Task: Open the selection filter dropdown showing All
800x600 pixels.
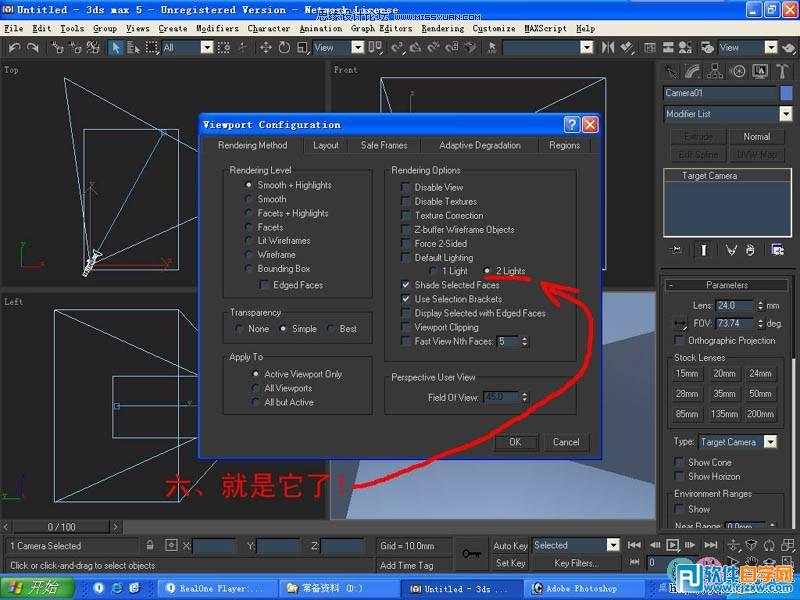Action: pos(206,46)
